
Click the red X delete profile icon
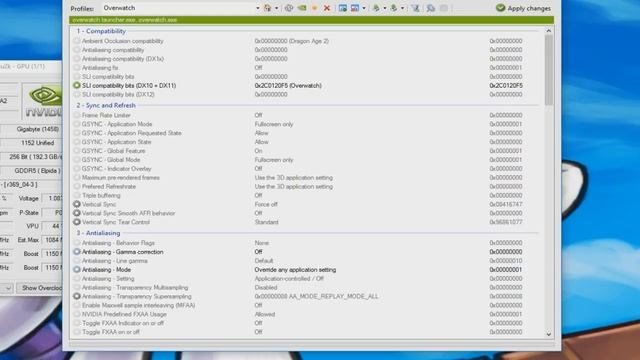click(x=327, y=8)
